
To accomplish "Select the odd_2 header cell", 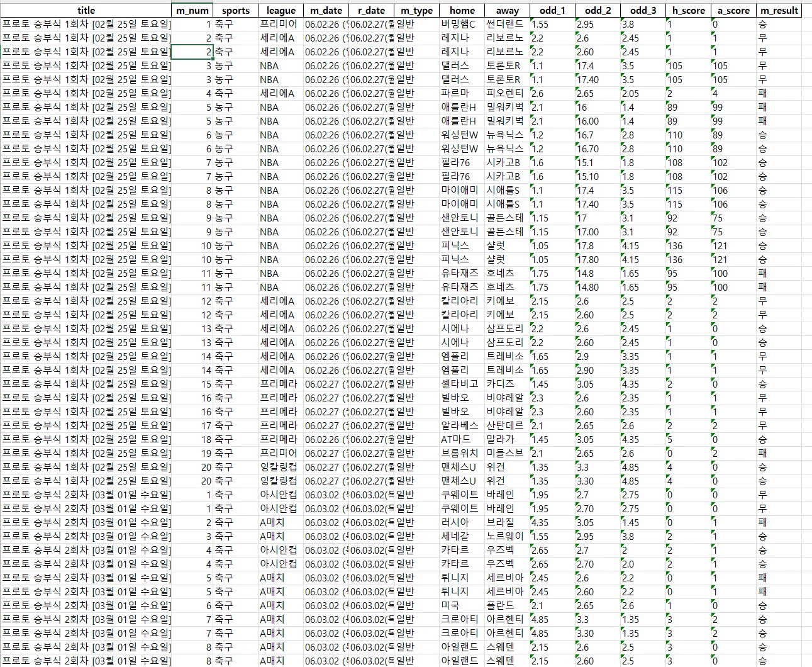I will pos(598,10).
